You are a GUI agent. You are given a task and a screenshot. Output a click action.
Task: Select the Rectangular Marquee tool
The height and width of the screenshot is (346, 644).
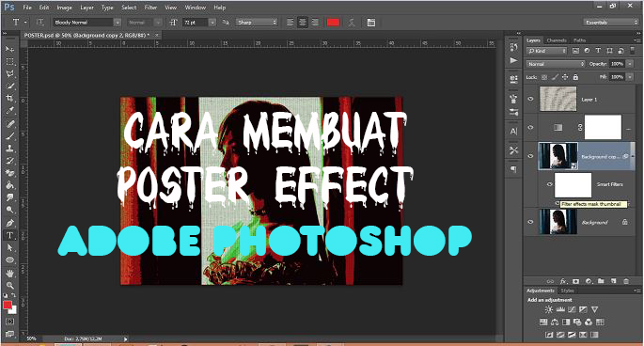(9, 62)
